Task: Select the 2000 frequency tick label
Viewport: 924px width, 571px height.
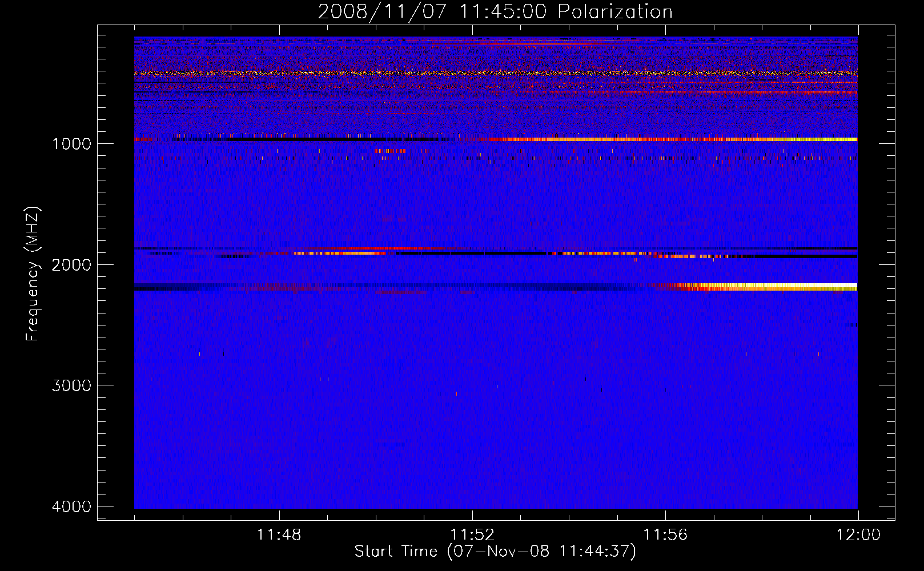Action: tap(72, 264)
